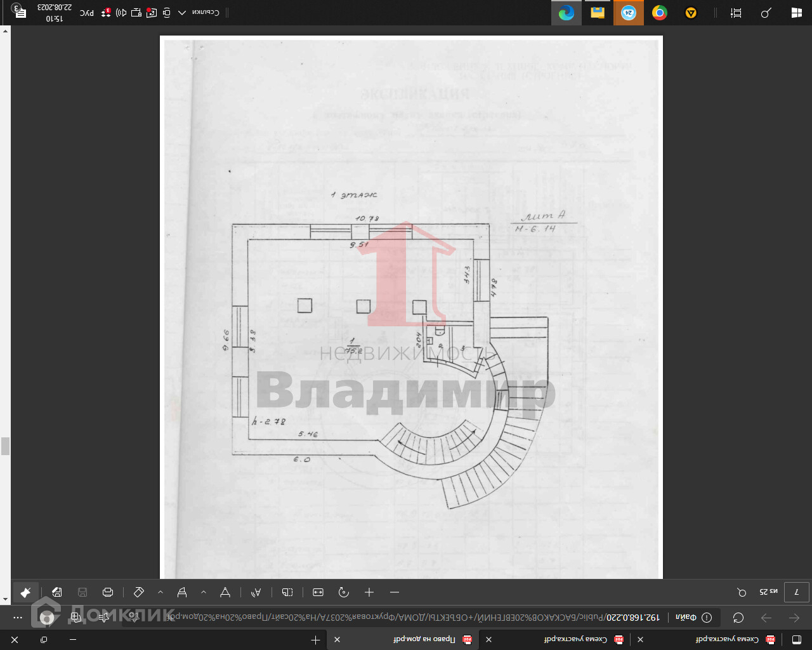The width and height of the screenshot is (812, 650).
Task: Open the browser Settings and more menu
Action: pyautogui.click(x=18, y=618)
